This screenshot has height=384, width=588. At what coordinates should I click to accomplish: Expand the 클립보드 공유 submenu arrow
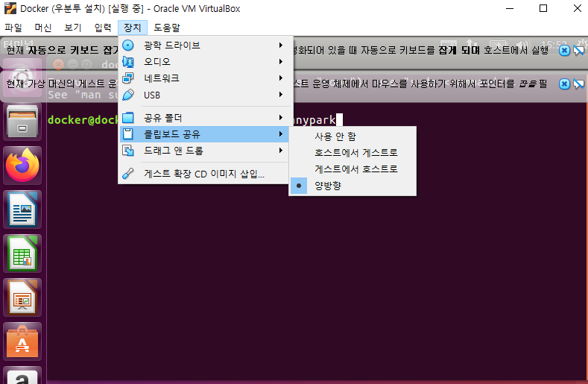point(280,134)
